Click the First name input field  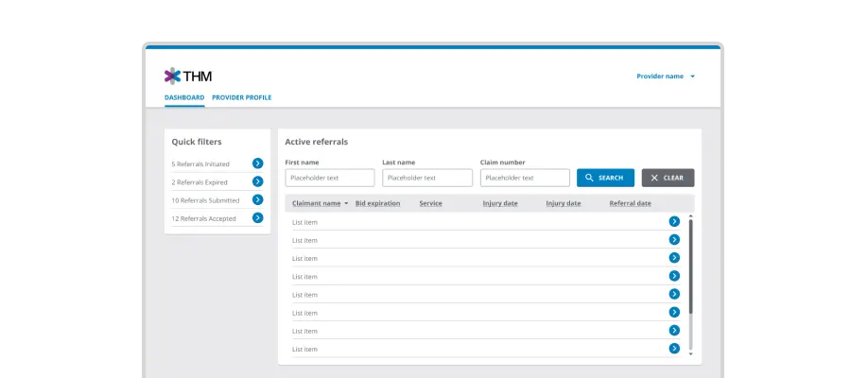pos(330,178)
